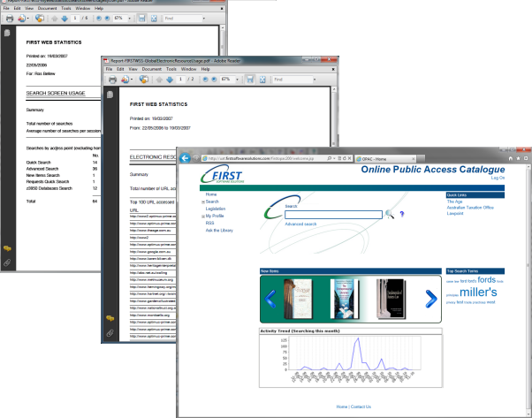Screen dimensions: 532x418
Task: Click the Log On link
Action: click(x=498, y=178)
